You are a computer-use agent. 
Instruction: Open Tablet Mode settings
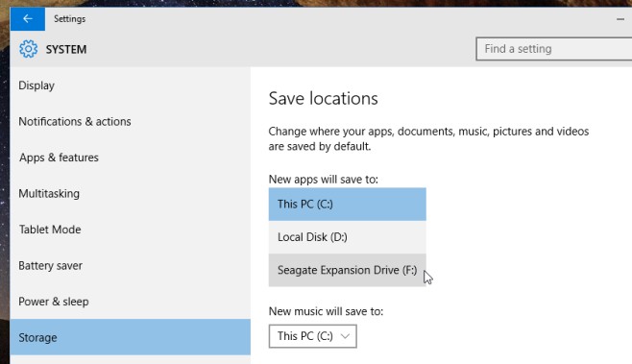pos(131,230)
